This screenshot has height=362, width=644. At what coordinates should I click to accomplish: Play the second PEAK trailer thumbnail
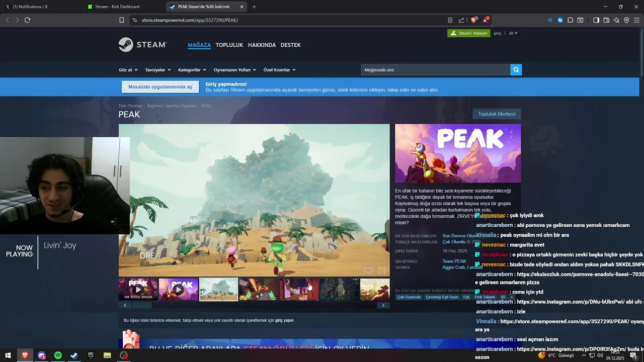[x=179, y=289]
